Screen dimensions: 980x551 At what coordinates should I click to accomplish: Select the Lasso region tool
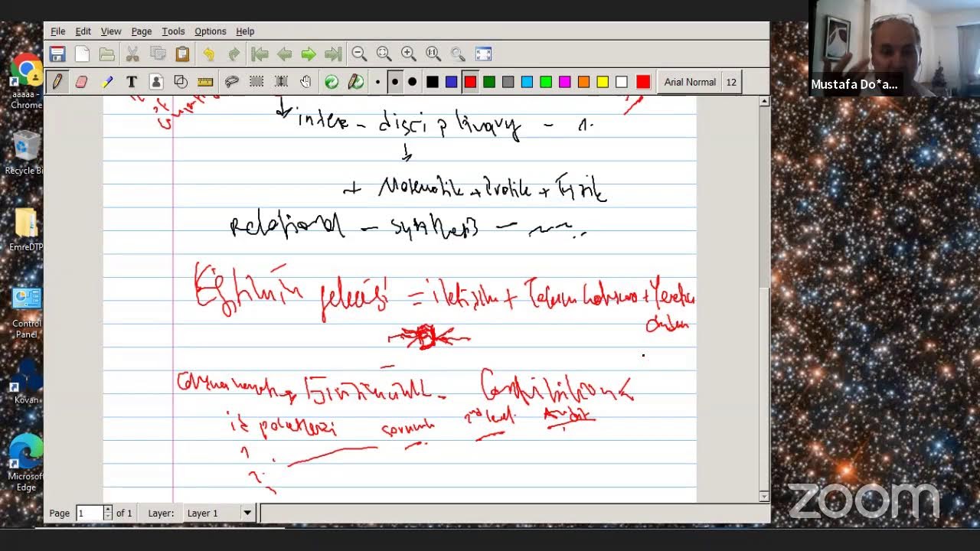pyautogui.click(x=232, y=82)
